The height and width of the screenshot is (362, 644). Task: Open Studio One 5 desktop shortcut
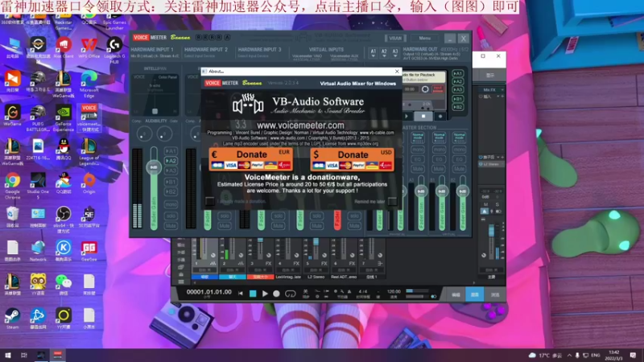(x=38, y=186)
